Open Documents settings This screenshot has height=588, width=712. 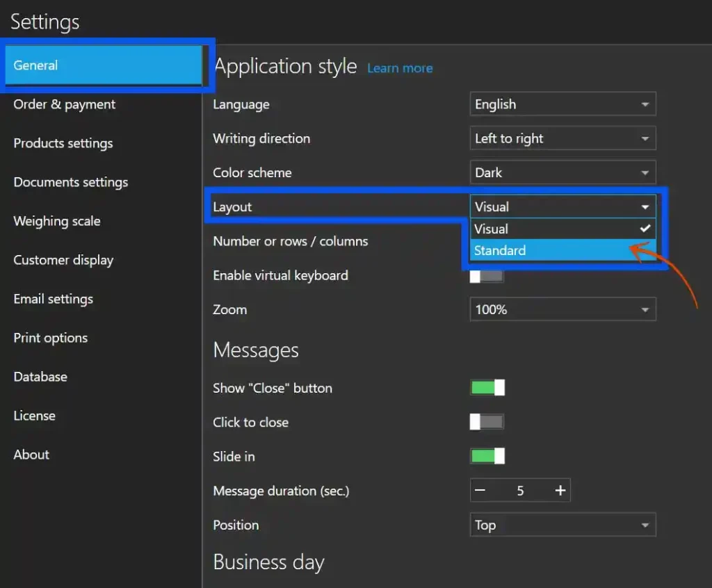(x=70, y=182)
